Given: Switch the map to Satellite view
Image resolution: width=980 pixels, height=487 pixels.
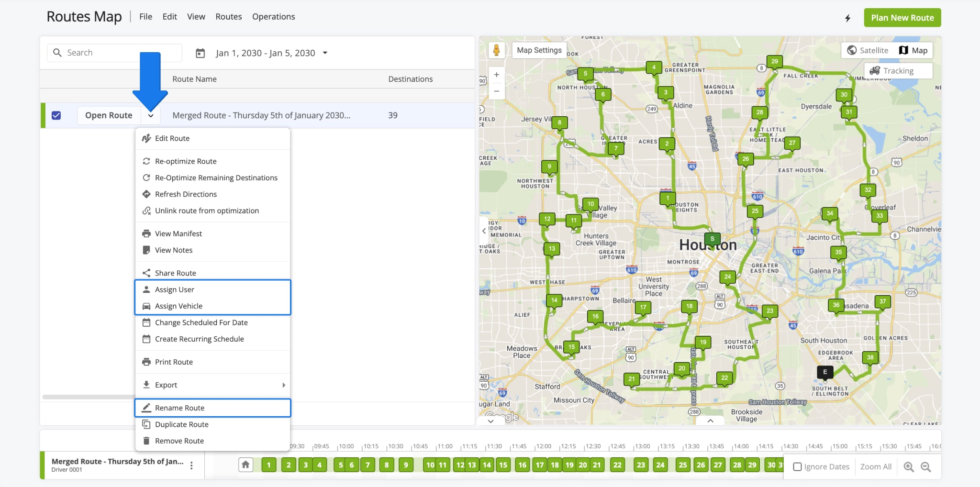Looking at the screenshot, I should (x=868, y=50).
